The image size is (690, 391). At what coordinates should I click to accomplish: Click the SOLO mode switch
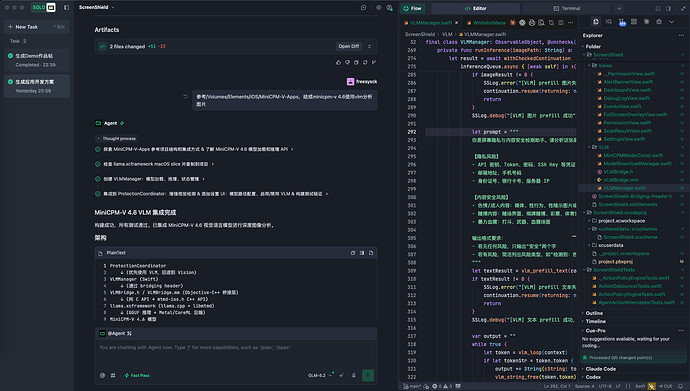point(44,7)
